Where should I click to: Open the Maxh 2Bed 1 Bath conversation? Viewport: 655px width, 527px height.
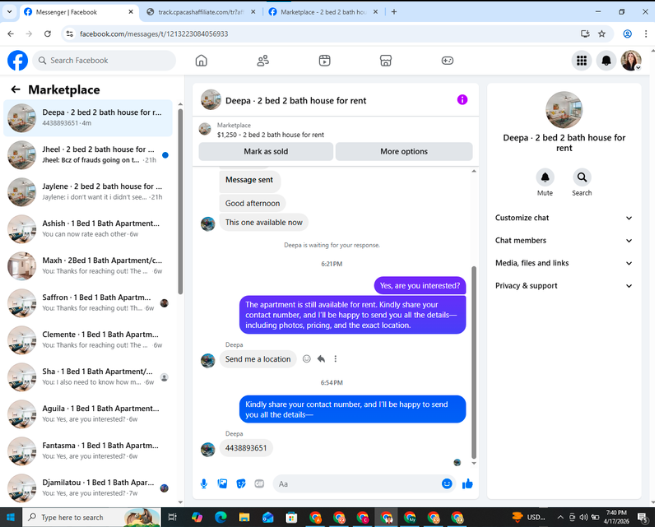click(x=88, y=266)
